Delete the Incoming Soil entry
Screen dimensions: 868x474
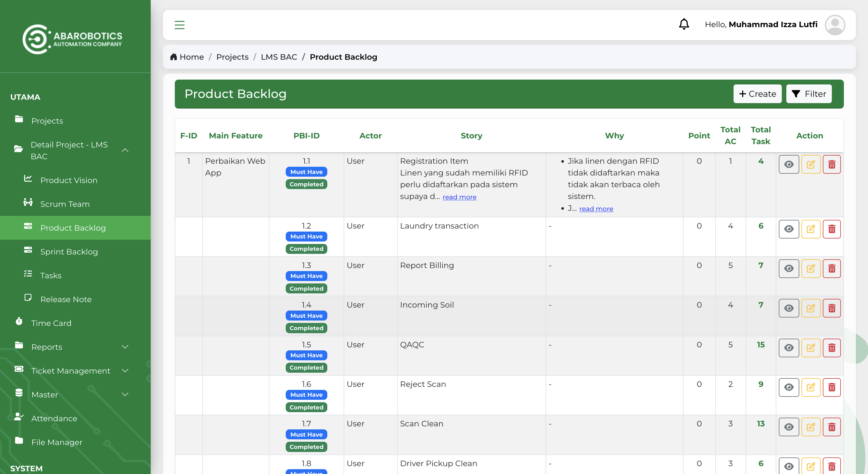click(832, 308)
